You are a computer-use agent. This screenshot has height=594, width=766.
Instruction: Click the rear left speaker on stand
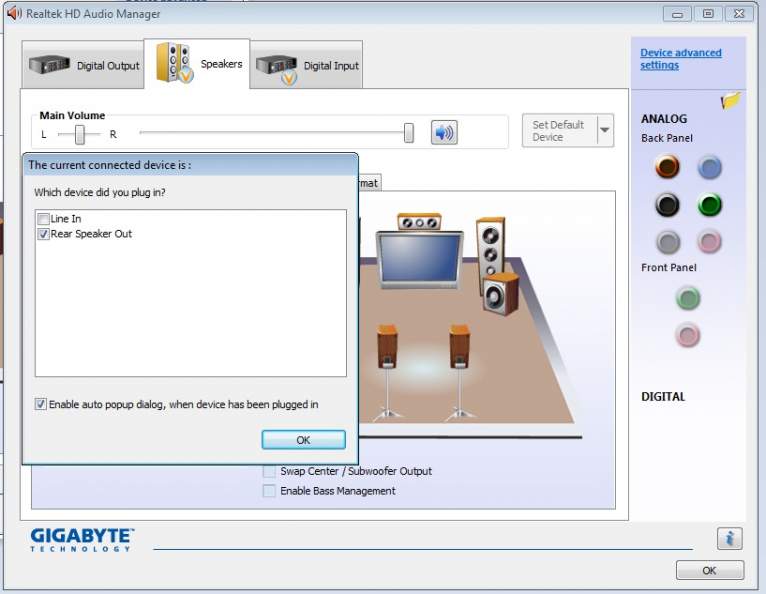click(387, 371)
